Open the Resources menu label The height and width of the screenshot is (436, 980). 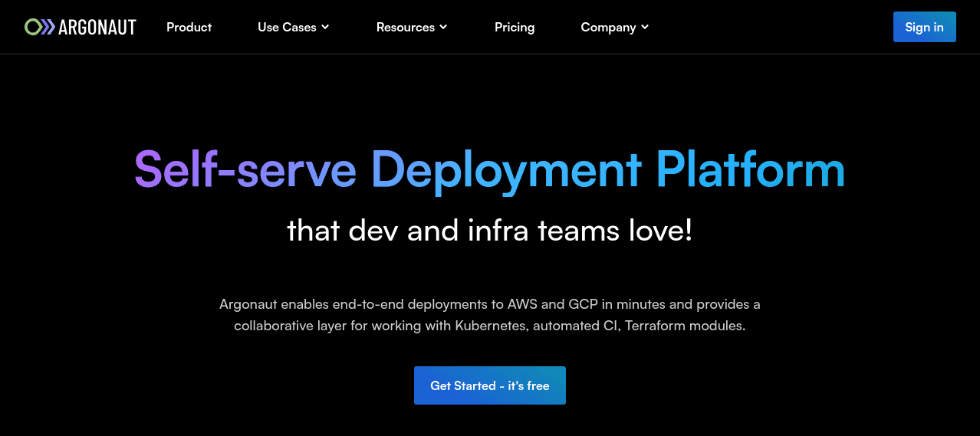(405, 27)
